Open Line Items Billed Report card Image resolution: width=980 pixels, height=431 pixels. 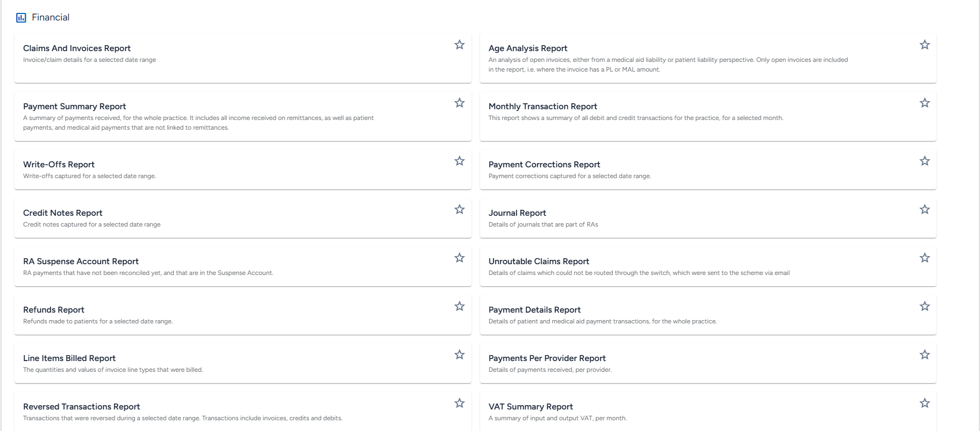click(x=243, y=363)
